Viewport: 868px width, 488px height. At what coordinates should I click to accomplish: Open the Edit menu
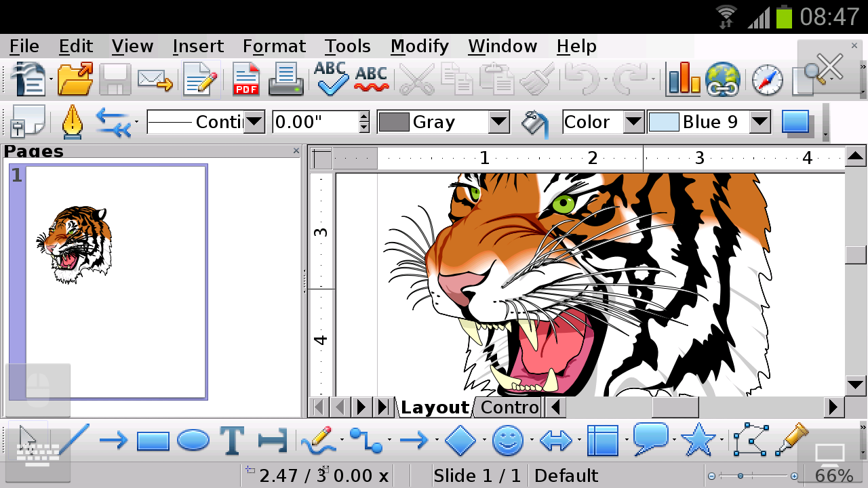[x=76, y=46]
